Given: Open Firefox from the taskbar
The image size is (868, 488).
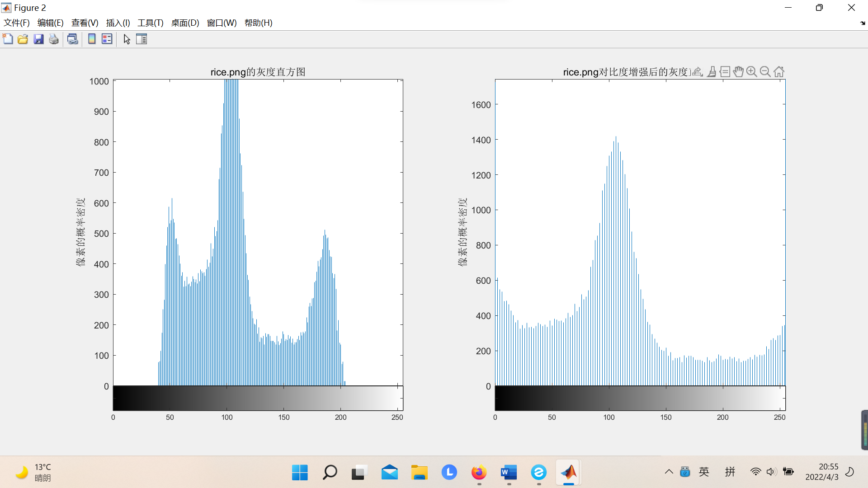Looking at the screenshot, I should [x=479, y=473].
